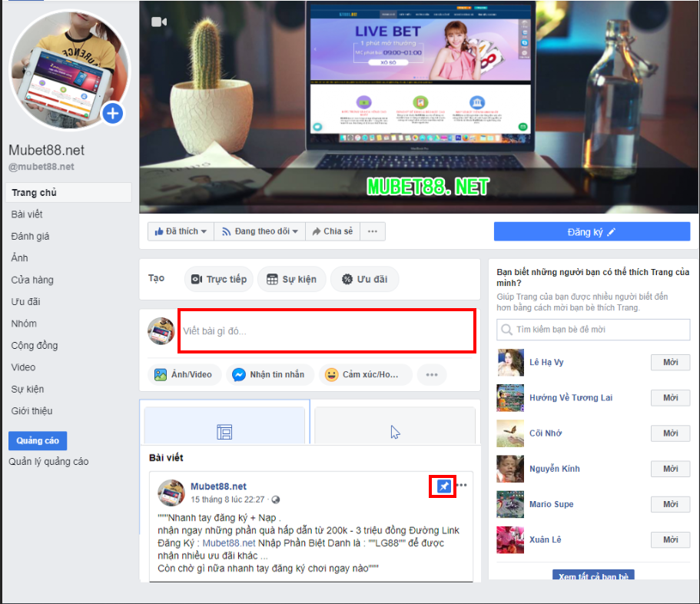Click the friend search box Tìm kiếm bạn bè
700x604 pixels.
593,330
